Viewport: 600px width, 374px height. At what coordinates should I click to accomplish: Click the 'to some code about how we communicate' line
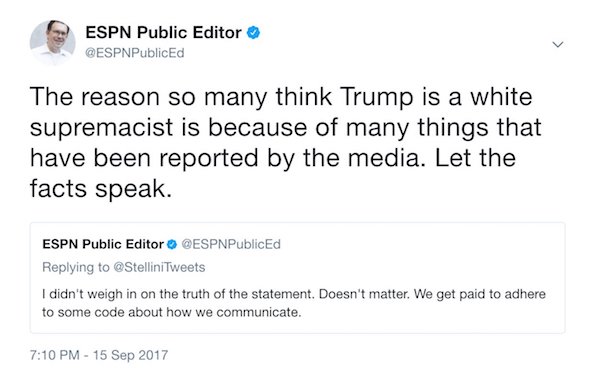pos(172,312)
